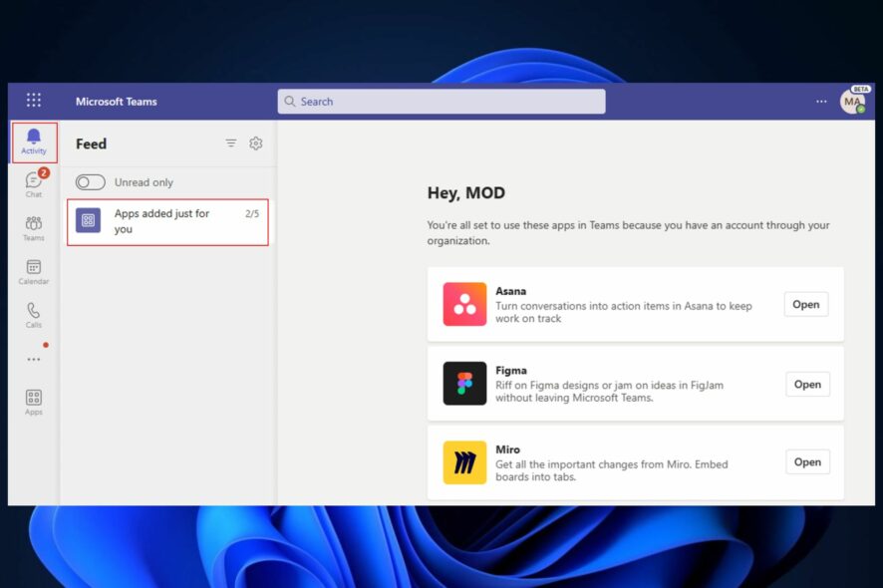Open Settings and more ellipsis in header

tap(821, 102)
